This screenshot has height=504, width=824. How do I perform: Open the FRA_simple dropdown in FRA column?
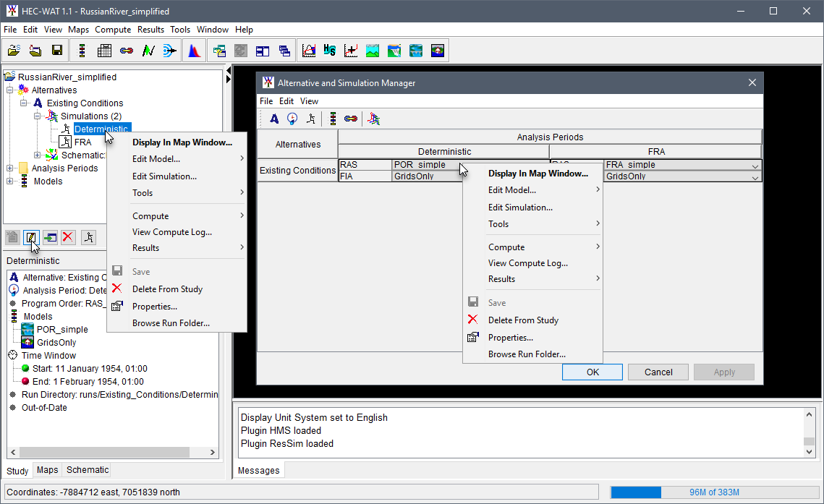[755, 166]
